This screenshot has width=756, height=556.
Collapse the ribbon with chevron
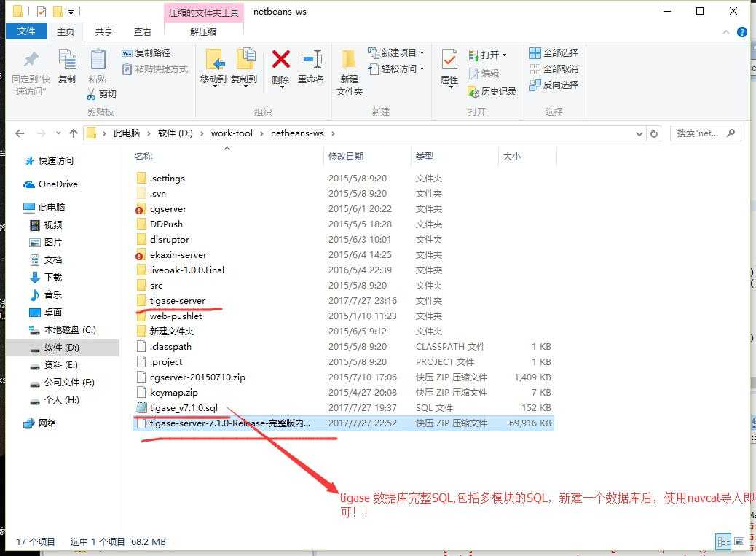pyautogui.click(x=726, y=32)
